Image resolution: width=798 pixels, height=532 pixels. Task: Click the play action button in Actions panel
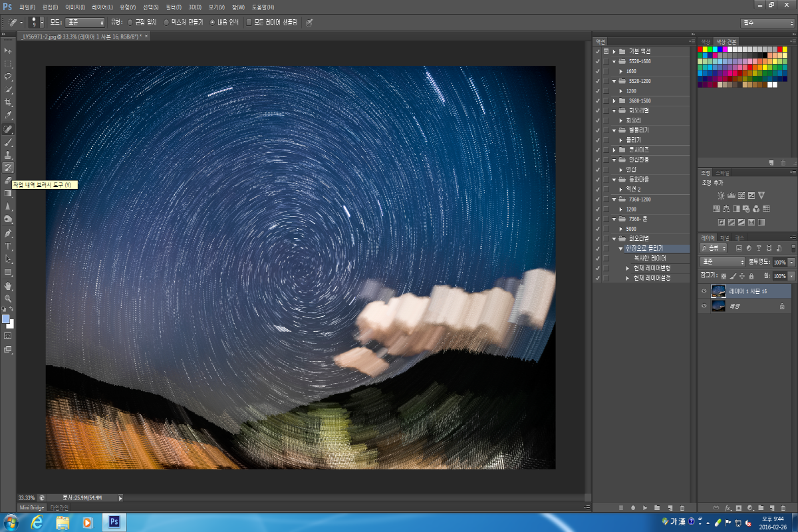(645, 507)
